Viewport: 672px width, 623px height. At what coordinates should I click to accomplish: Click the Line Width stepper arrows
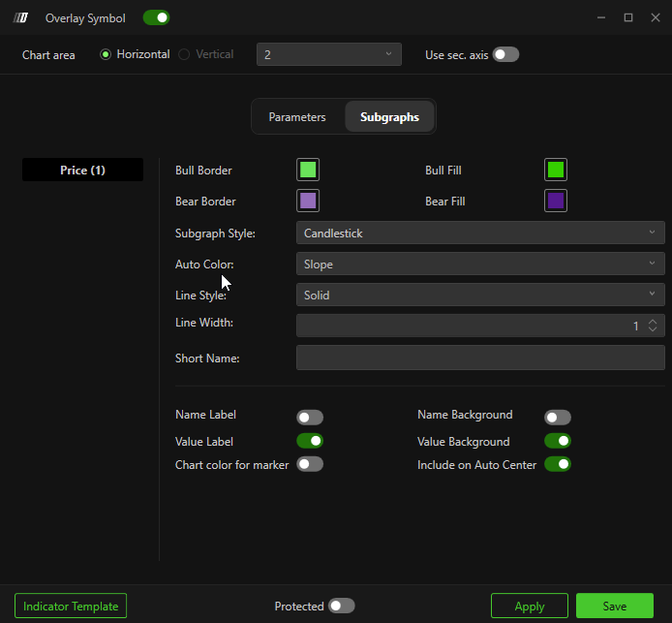tap(653, 326)
